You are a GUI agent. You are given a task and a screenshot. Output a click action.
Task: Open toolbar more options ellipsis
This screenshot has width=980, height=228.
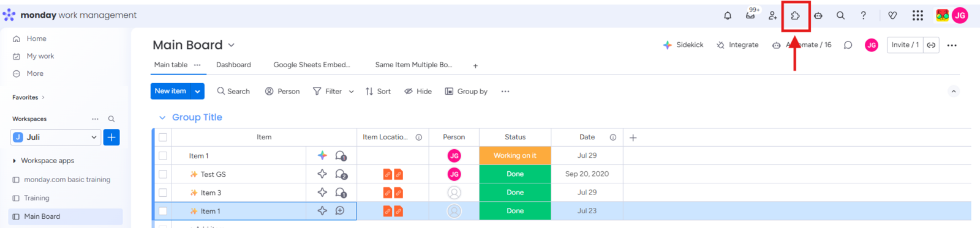[x=505, y=92]
